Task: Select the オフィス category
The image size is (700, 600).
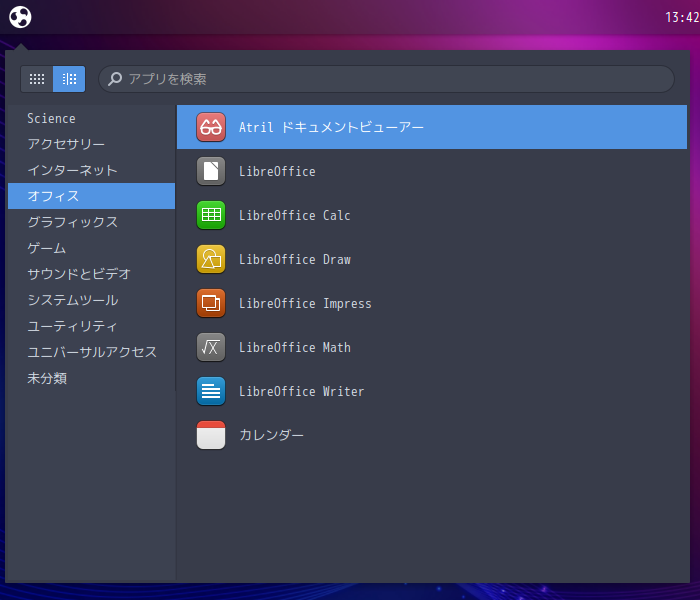Action: tap(92, 196)
